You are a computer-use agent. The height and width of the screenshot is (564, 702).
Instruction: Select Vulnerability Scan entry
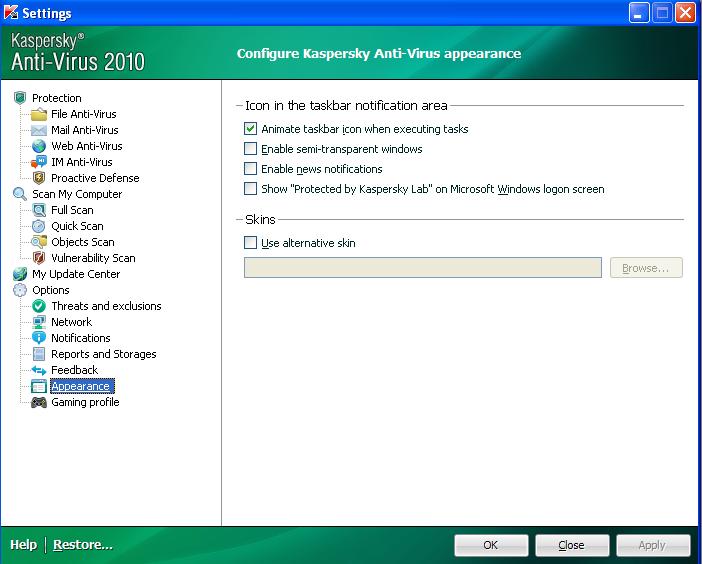(93, 258)
